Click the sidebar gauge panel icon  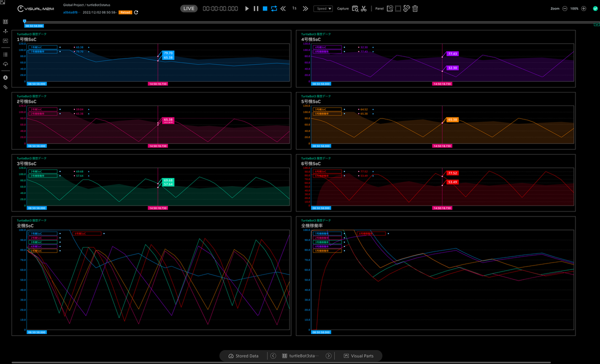click(x=5, y=40)
